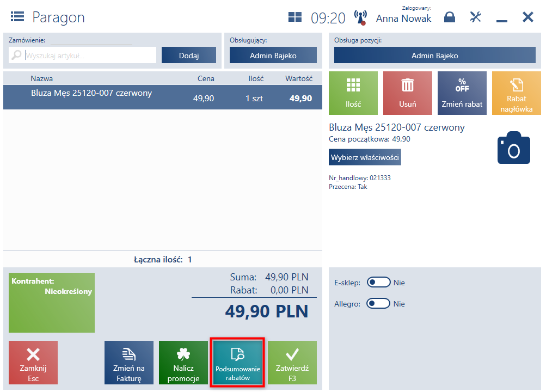The image size is (546, 392).
Task: Change Obsługa pozycji Admin Bajeko button
Action: coord(434,56)
